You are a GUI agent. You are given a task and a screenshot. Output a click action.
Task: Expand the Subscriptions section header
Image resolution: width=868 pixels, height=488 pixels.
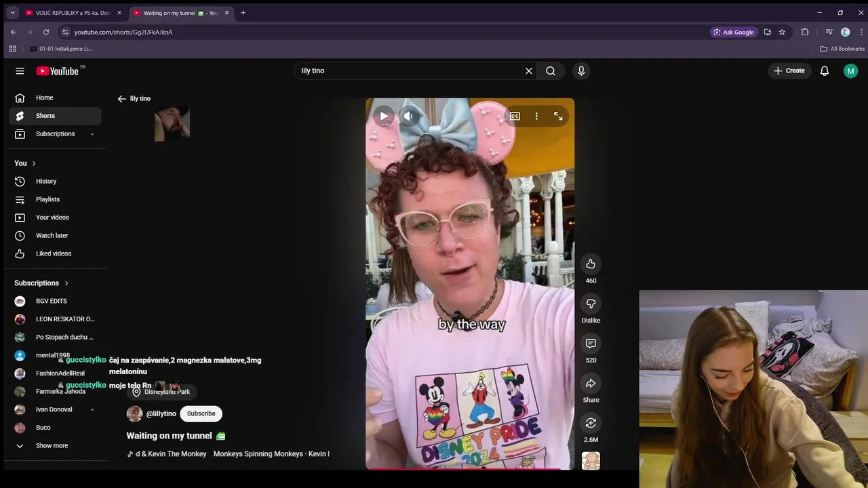pos(41,283)
